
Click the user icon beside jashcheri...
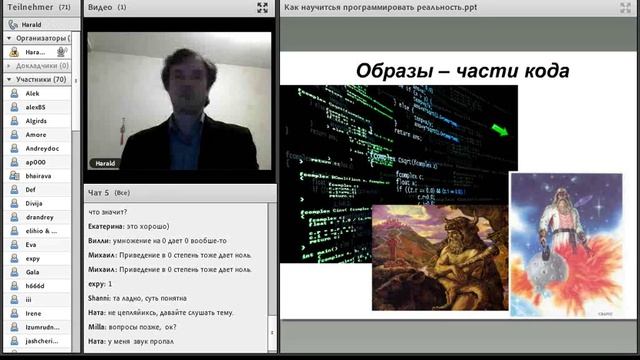pyautogui.click(x=14, y=341)
